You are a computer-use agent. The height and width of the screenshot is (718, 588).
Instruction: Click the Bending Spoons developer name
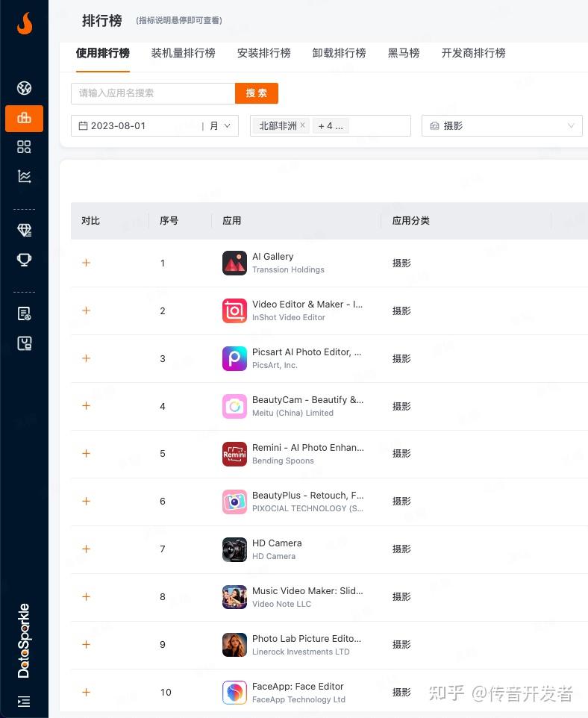pyautogui.click(x=283, y=461)
